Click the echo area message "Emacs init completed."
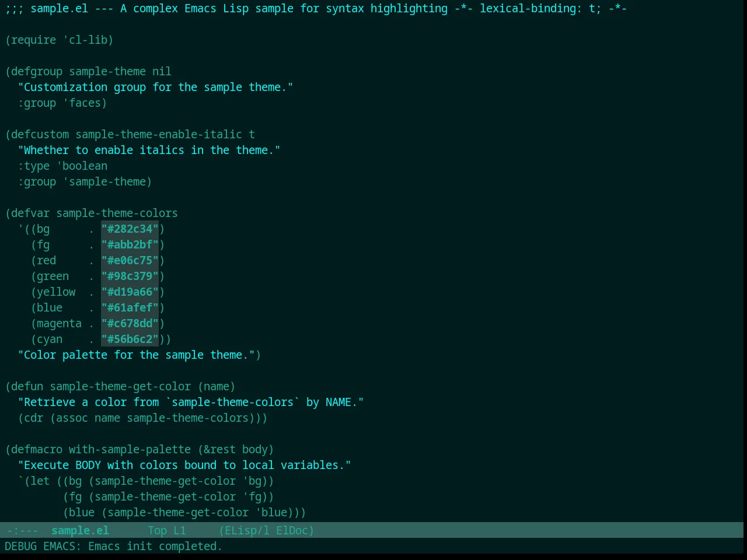 155,546
